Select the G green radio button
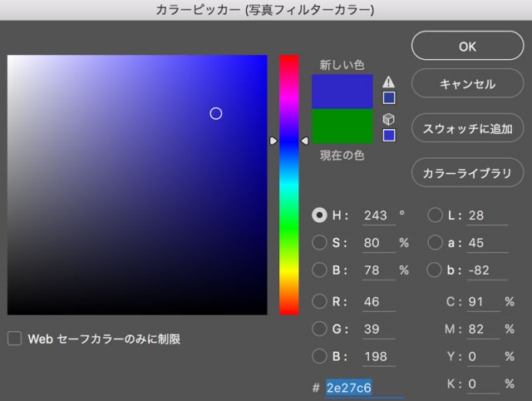 click(x=319, y=329)
